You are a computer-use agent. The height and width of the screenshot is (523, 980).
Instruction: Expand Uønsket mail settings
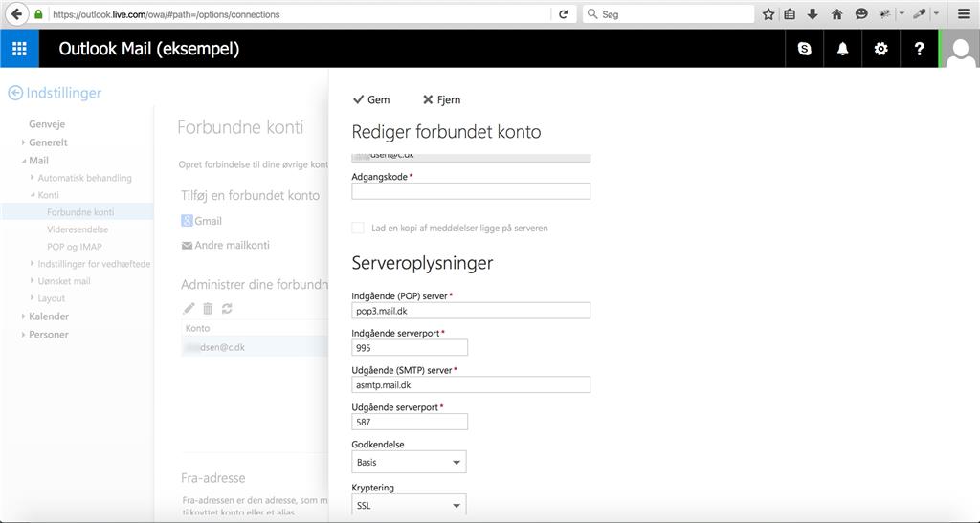(x=33, y=281)
